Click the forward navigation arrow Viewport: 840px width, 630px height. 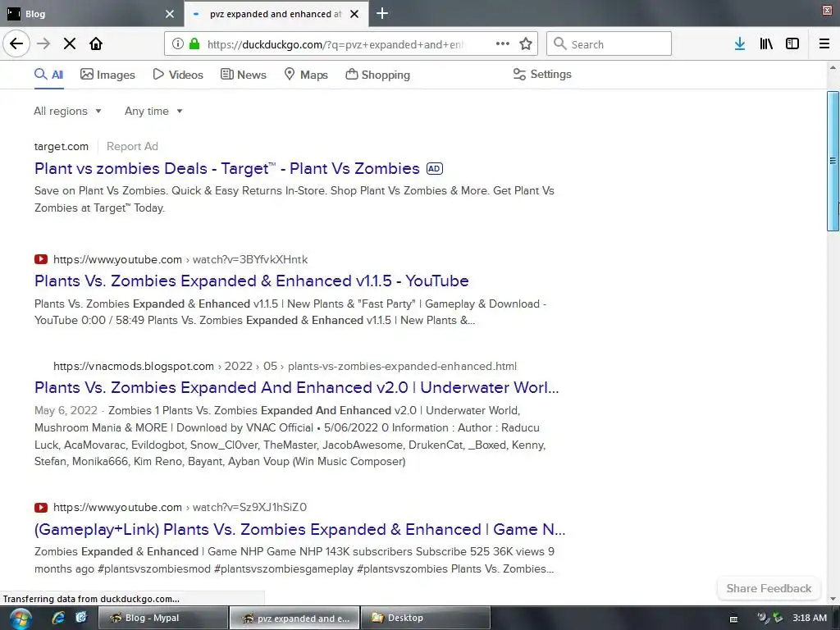pos(43,43)
